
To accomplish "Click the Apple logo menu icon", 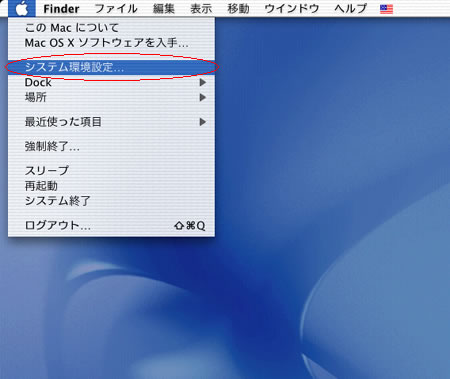I will [22, 8].
